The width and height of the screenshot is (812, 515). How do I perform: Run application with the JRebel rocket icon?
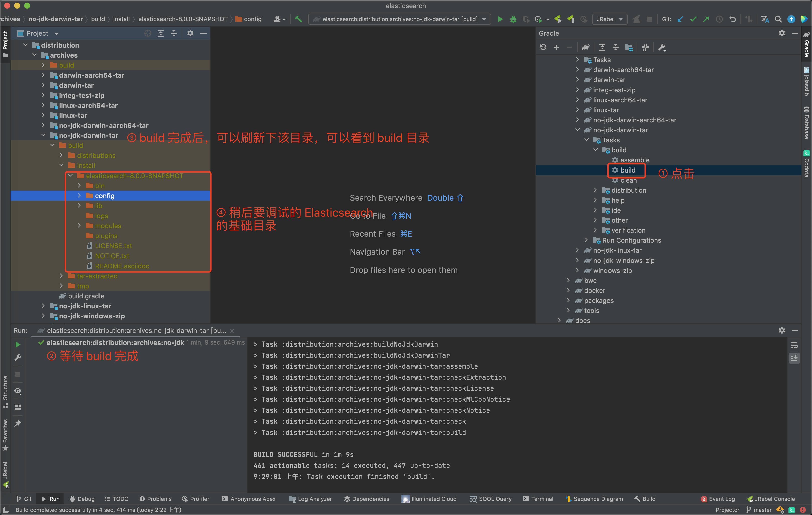558,19
